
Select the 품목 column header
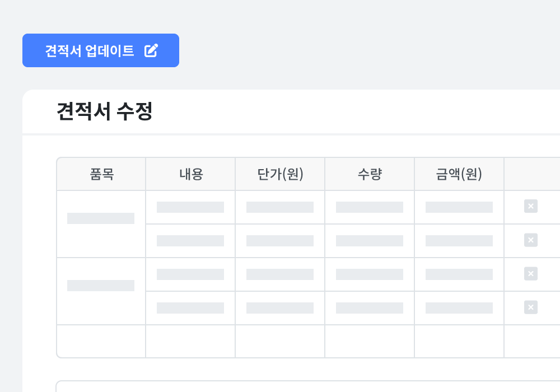coord(101,174)
